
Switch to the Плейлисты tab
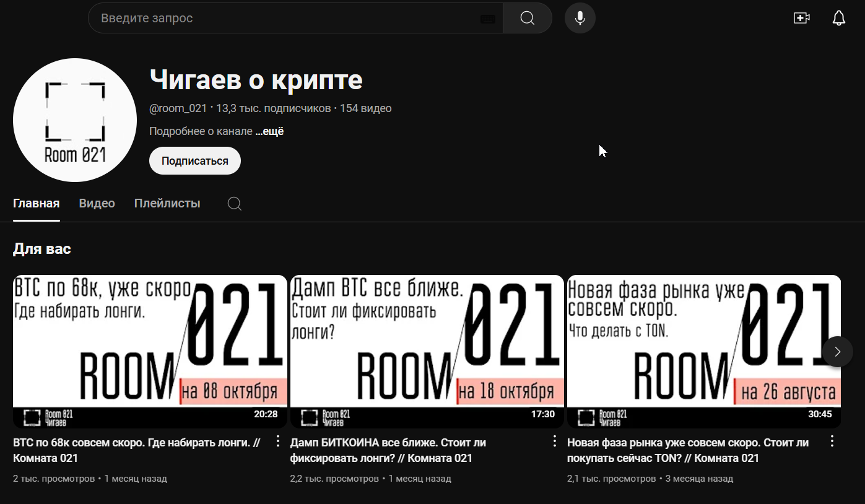click(x=167, y=203)
